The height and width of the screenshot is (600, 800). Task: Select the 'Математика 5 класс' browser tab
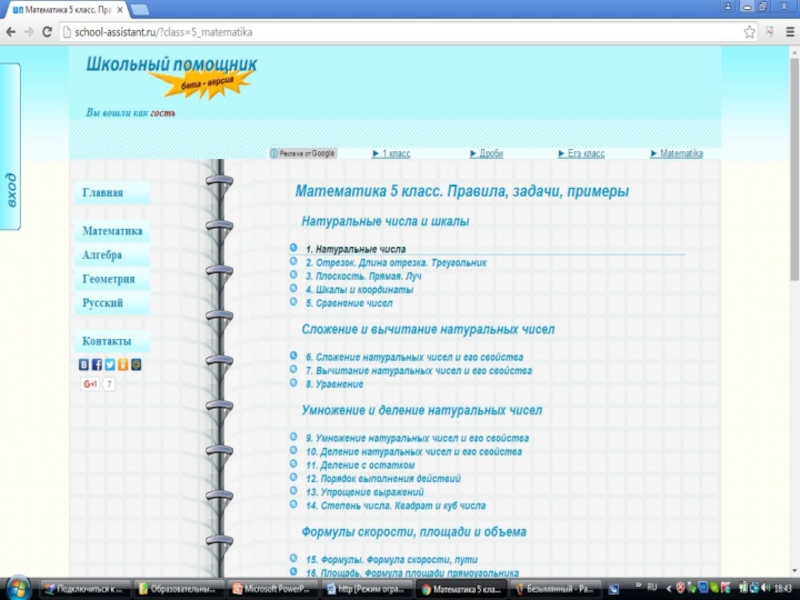point(65,10)
